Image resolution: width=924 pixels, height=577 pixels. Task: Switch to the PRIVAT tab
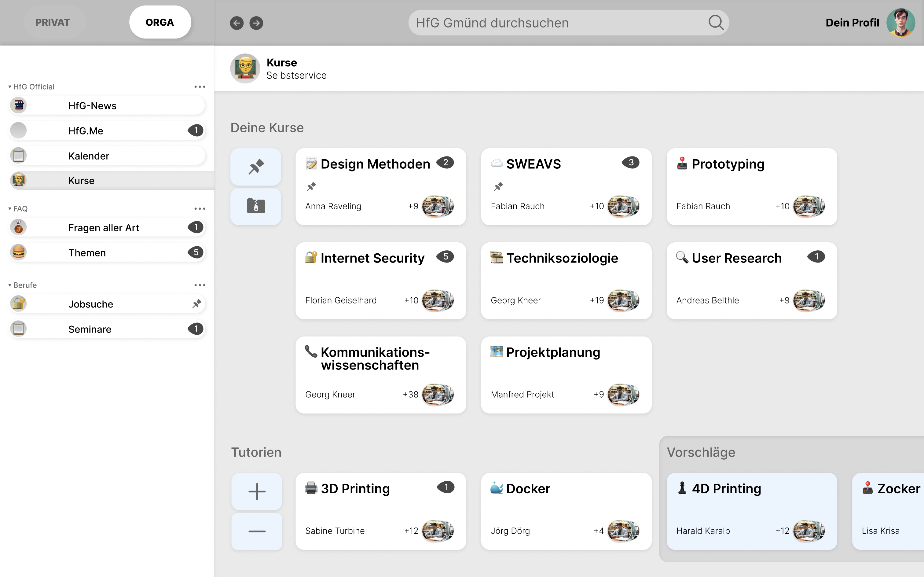(53, 22)
